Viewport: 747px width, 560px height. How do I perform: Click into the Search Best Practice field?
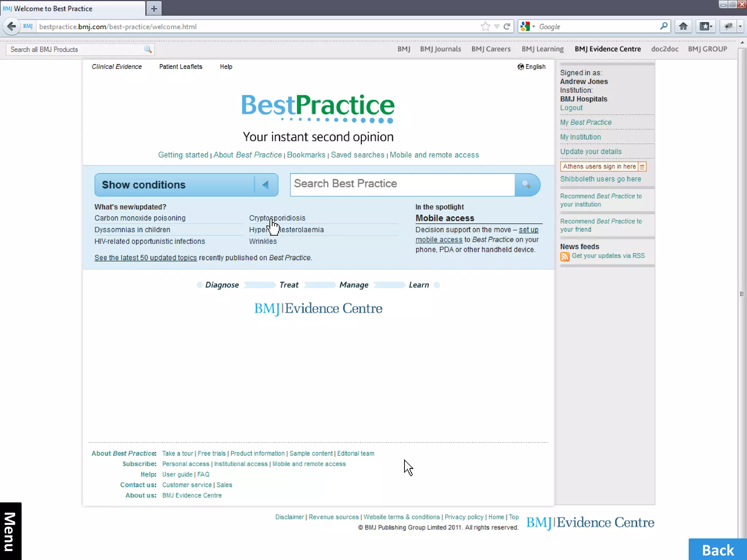[402, 184]
